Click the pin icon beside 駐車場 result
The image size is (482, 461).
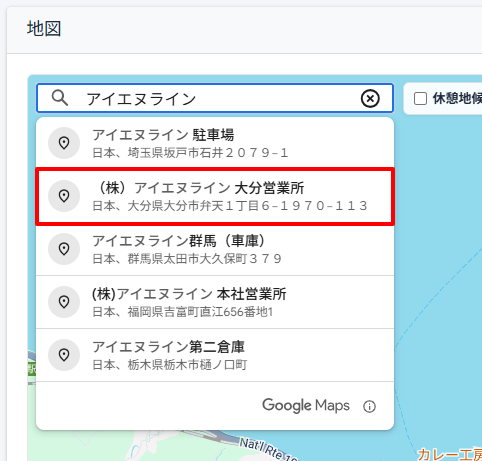(64, 143)
